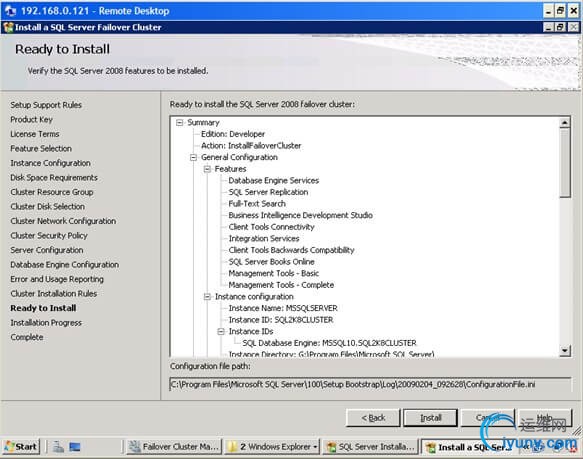Click the Server Manager quick launch icon
The height and width of the screenshot is (459, 583).
pyautogui.click(x=58, y=446)
